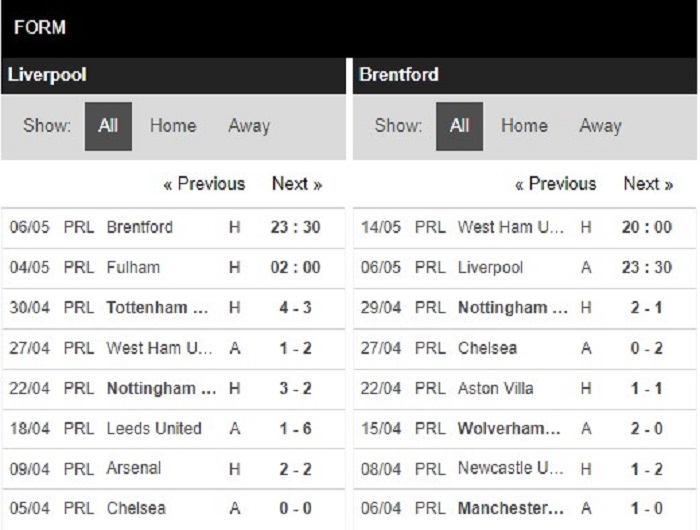700x530 pixels.
Task: Switch Liverpool form to Home matches
Action: tap(173, 126)
